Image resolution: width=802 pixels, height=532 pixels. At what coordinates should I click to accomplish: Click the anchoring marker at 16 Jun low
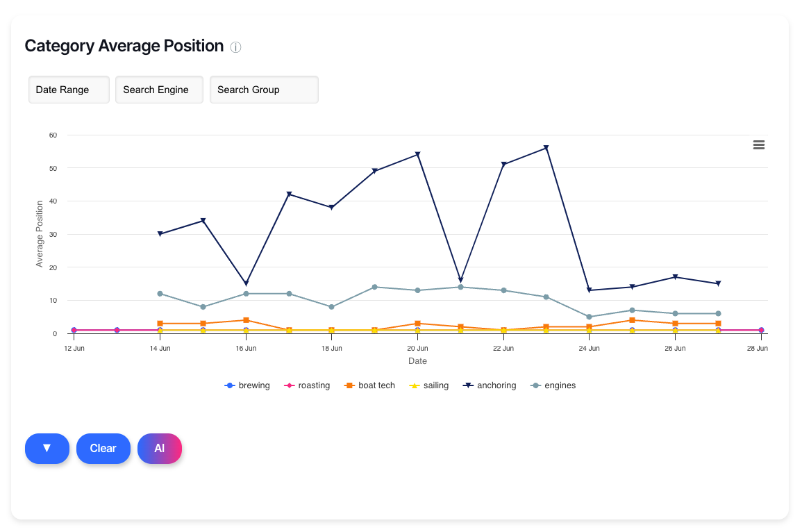246,284
